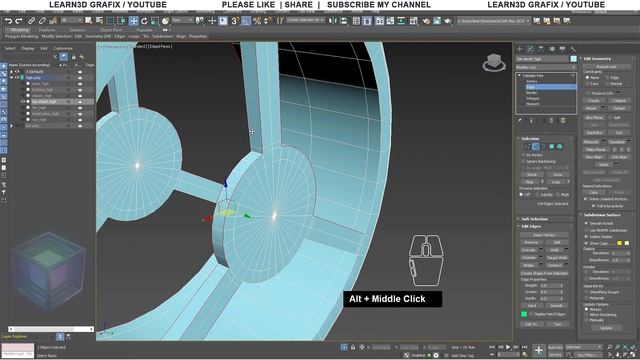Select the None constraint radio button

coord(587,78)
